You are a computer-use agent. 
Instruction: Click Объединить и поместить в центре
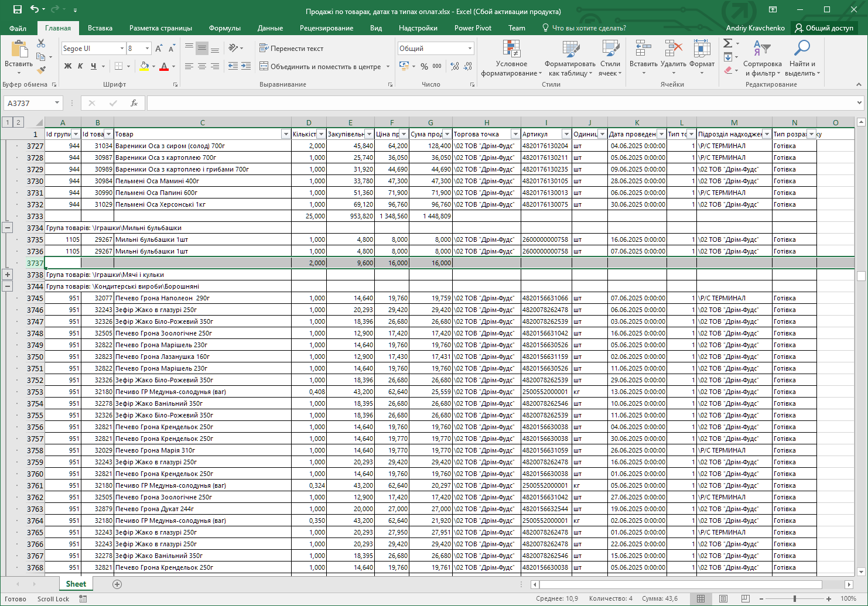(320, 66)
